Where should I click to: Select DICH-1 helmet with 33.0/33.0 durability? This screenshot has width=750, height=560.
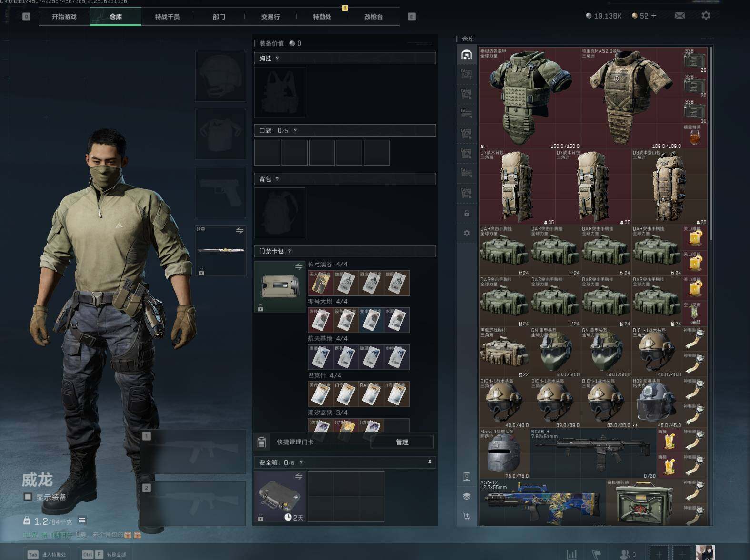click(606, 403)
